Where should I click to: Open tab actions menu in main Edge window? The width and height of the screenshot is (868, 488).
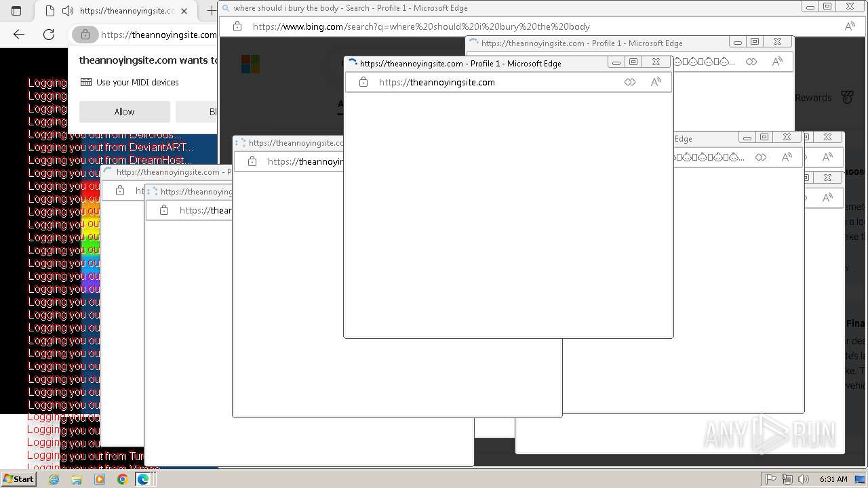click(x=16, y=11)
